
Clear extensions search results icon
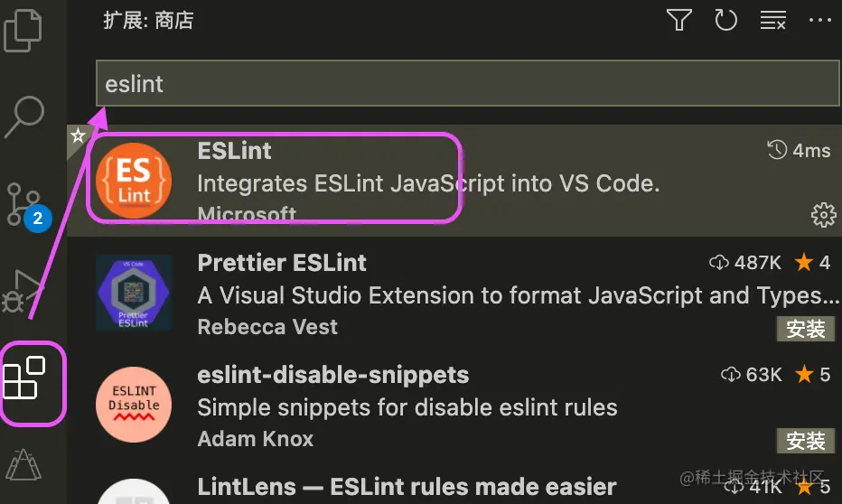pyautogui.click(x=772, y=21)
